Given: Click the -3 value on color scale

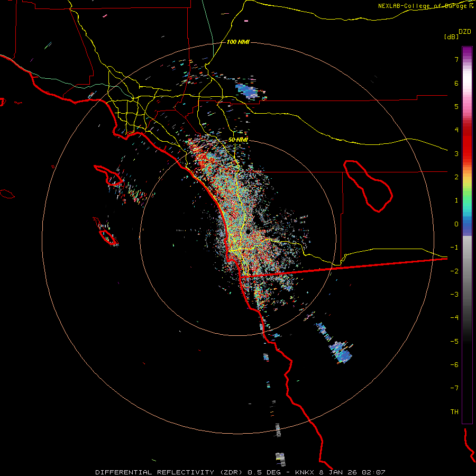Looking at the screenshot, I should (454, 294).
